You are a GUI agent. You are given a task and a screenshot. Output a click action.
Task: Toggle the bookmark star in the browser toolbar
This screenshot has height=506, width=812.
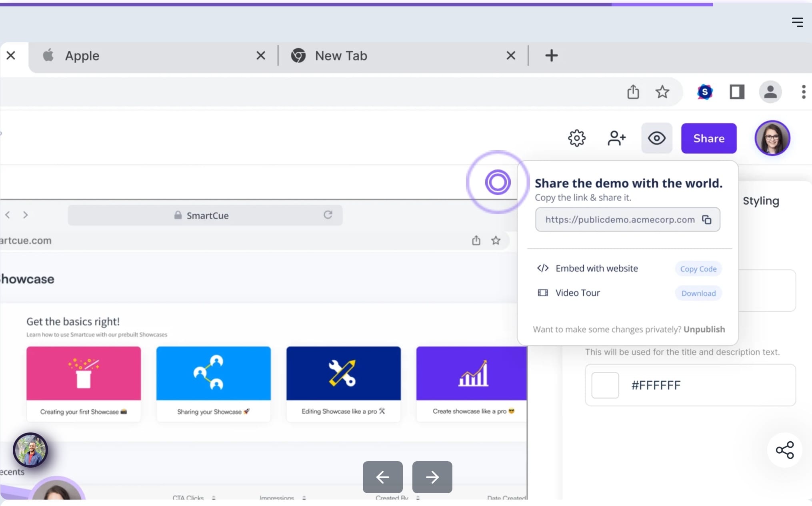[x=662, y=92]
